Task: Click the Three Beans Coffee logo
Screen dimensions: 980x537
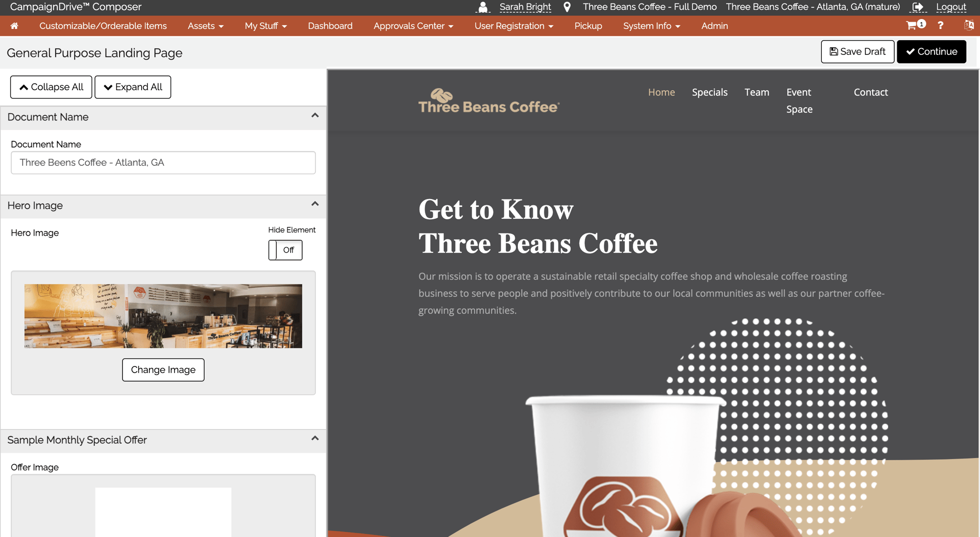Action: [x=489, y=101]
